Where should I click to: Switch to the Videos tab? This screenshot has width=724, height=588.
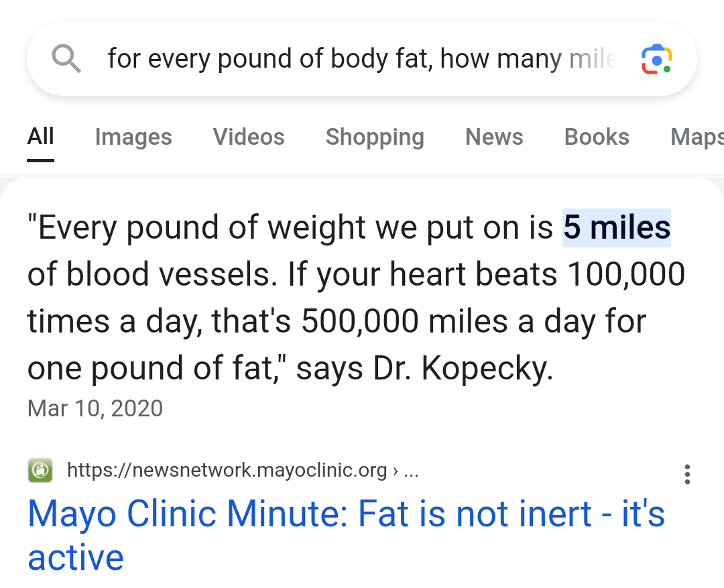coord(249,137)
